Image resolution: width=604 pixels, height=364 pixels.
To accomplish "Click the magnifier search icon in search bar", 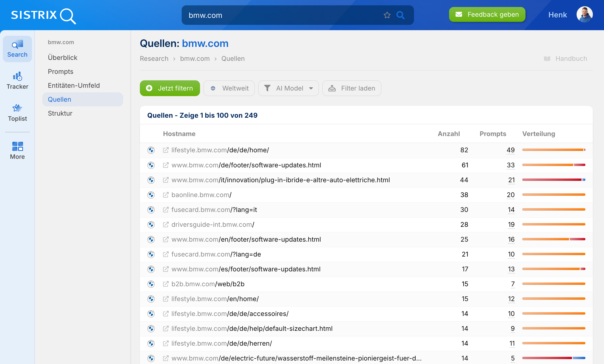I will [400, 15].
